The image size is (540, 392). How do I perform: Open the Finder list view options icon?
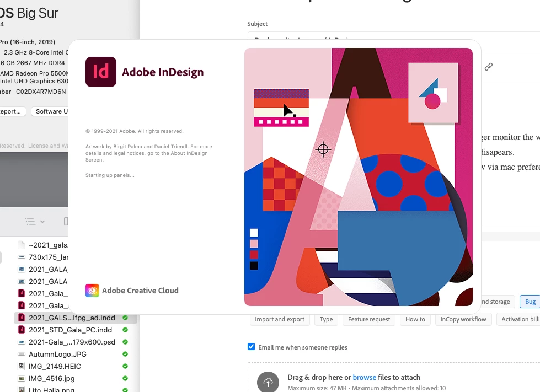(x=30, y=222)
